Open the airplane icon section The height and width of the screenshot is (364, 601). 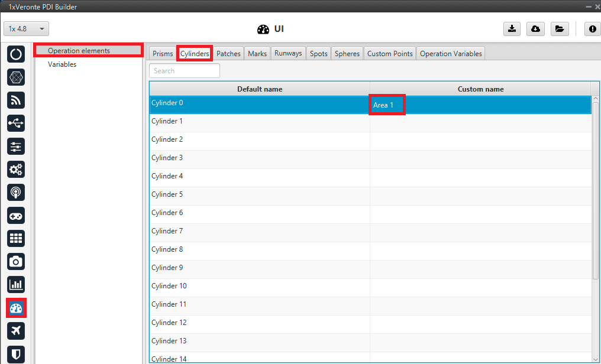(x=16, y=331)
